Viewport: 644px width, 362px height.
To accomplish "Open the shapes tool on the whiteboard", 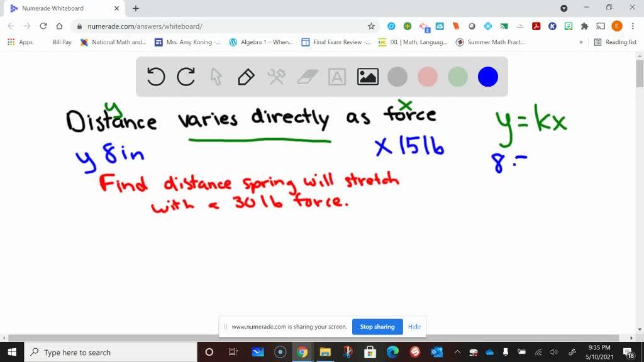I will (277, 76).
